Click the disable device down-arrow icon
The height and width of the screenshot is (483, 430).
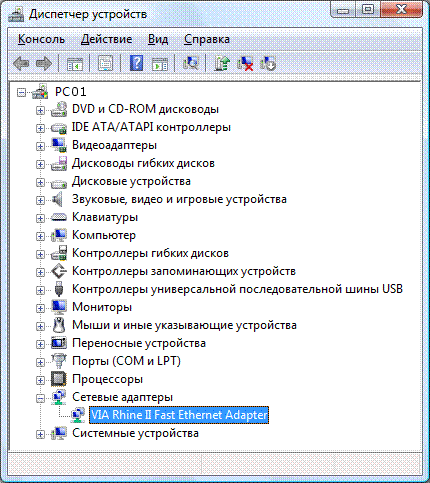click(268, 63)
